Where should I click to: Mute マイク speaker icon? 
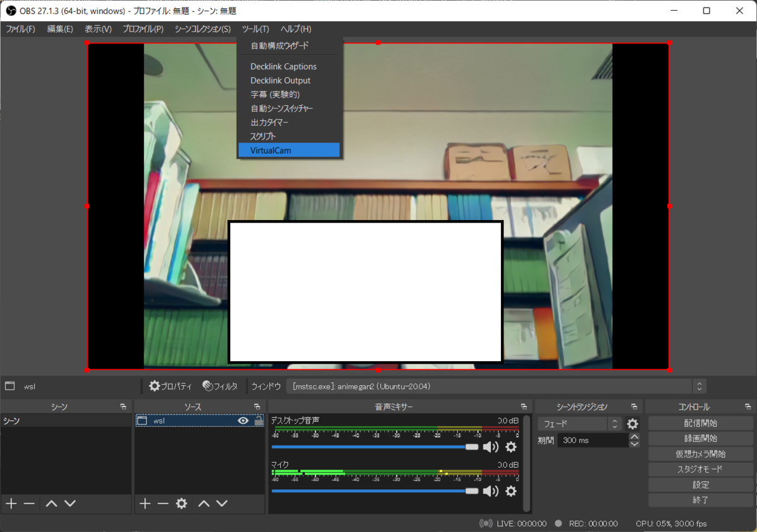pyautogui.click(x=490, y=491)
